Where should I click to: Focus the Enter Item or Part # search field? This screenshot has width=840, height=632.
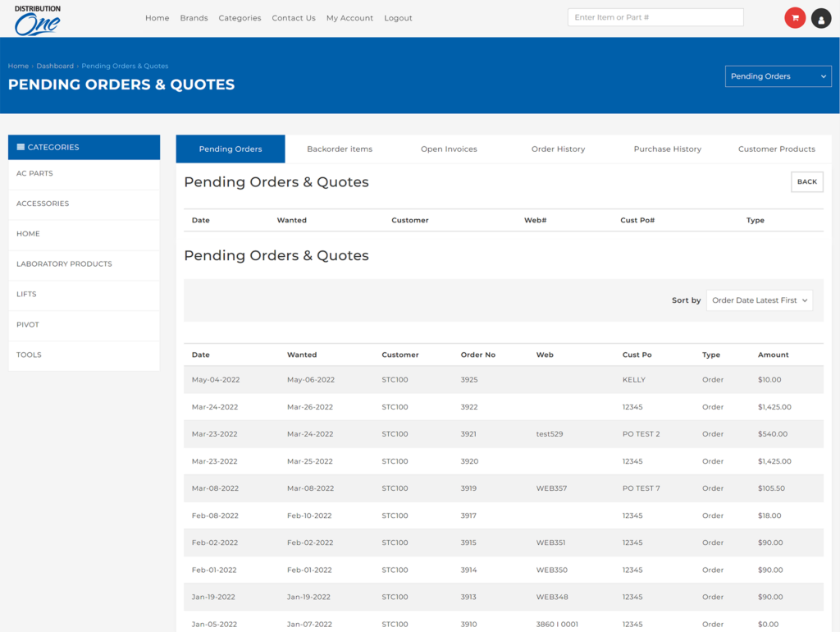[x=655, y=17]
